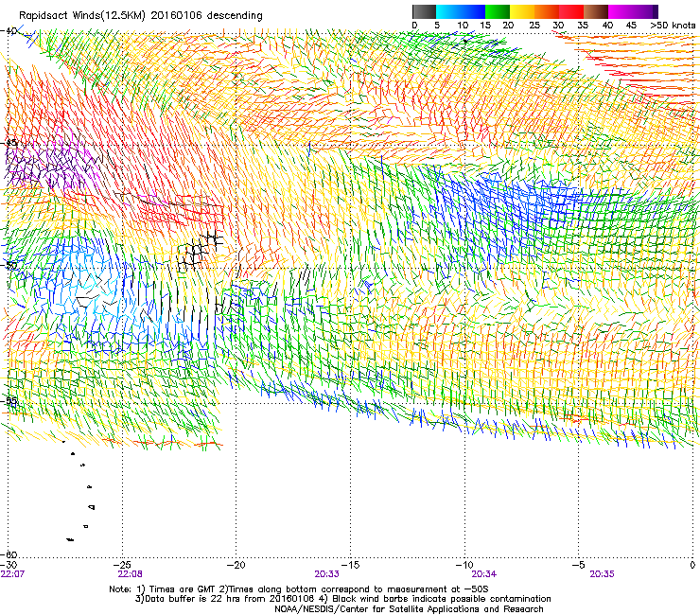Click the "Data buffer is 22 hrs" note line
This screenshot has height=615, width=700.
pos(342,599)
